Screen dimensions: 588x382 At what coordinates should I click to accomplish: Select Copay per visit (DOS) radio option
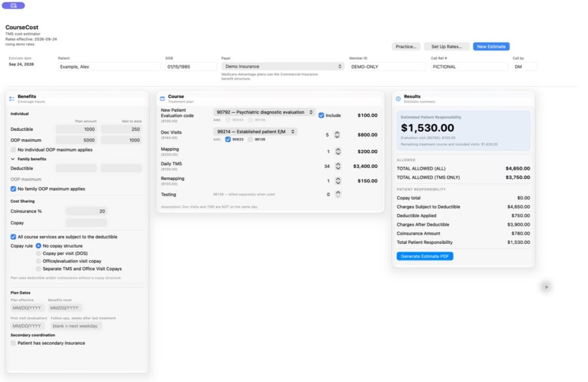coord(38,254)
